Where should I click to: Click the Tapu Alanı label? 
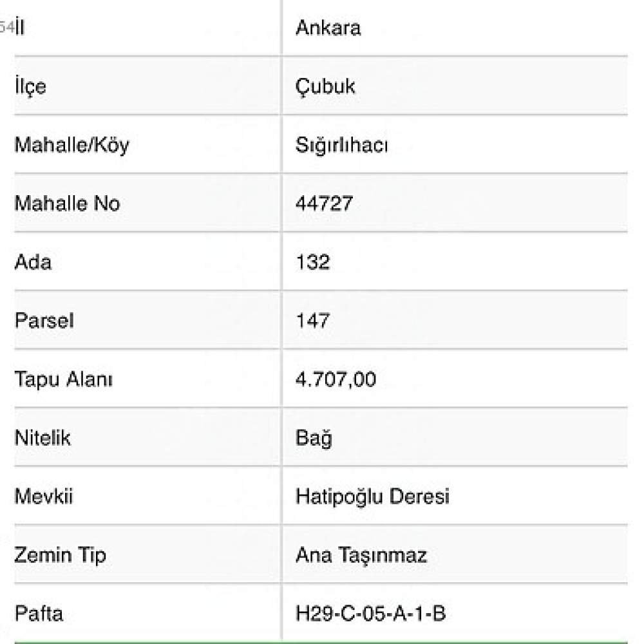click(x=64, y=379)
